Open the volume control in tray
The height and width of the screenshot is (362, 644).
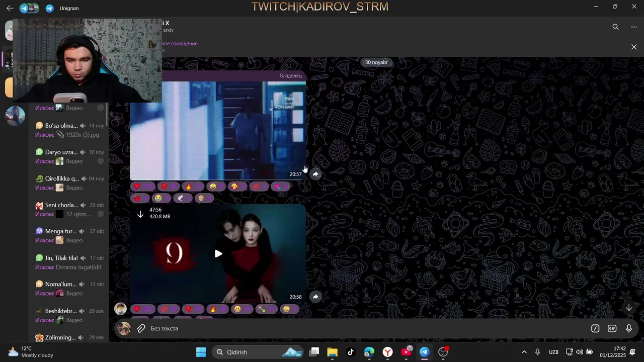579,352
